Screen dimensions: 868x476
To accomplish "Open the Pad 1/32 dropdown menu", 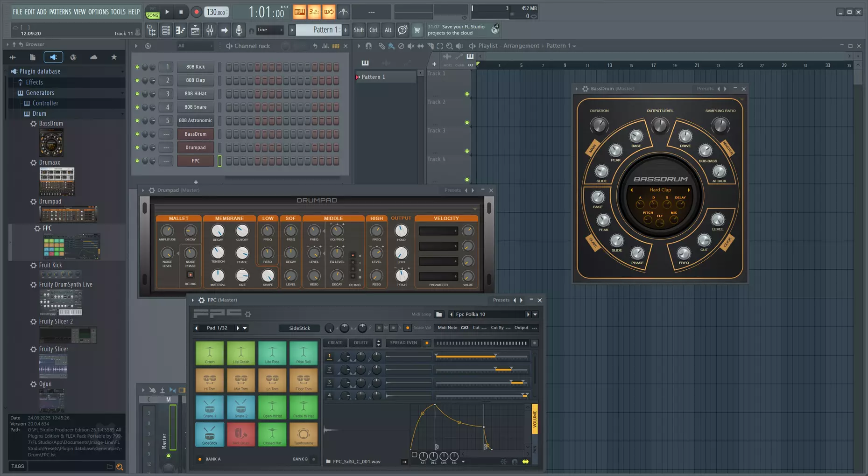I will click(x=245, y=328).
